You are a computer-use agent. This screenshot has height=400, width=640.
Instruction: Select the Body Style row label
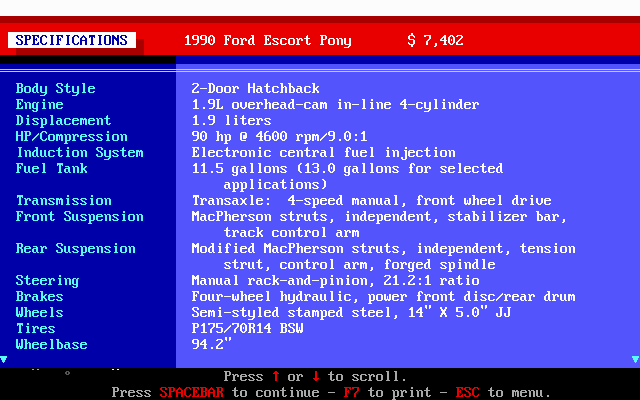tap(55, 89)
